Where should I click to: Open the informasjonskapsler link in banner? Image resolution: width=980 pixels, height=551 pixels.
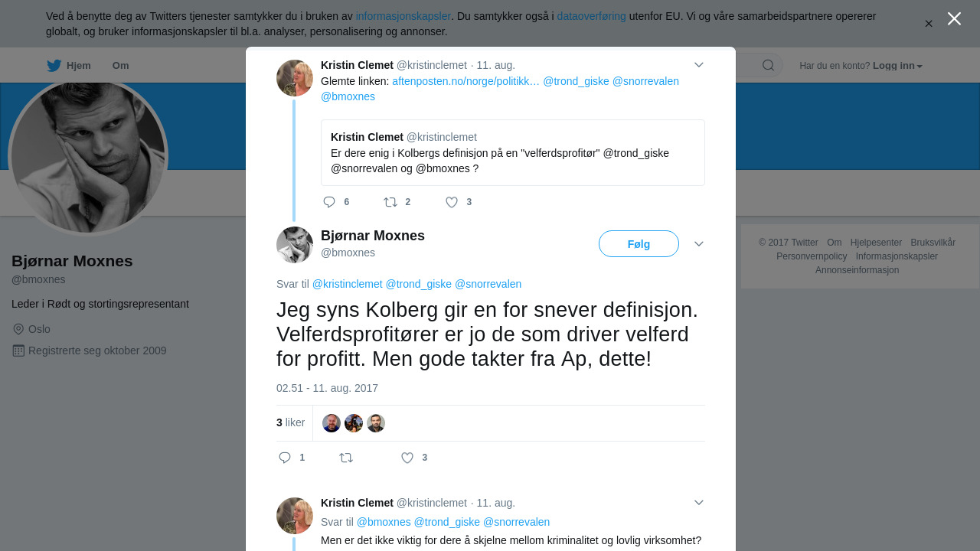click(403, 16)
